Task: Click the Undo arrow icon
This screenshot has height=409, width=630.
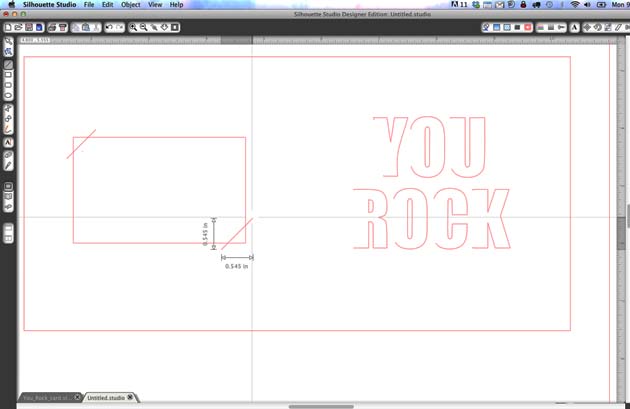Action: point(109,27)
